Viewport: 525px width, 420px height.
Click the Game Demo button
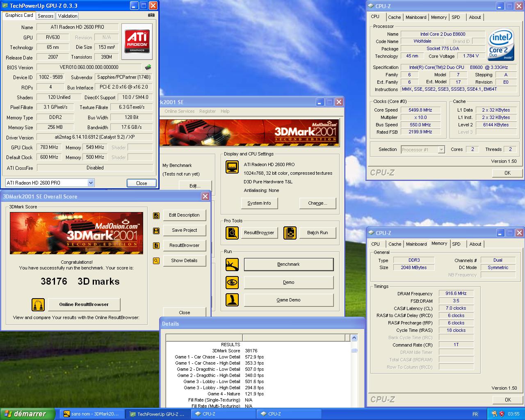point(289,300)
